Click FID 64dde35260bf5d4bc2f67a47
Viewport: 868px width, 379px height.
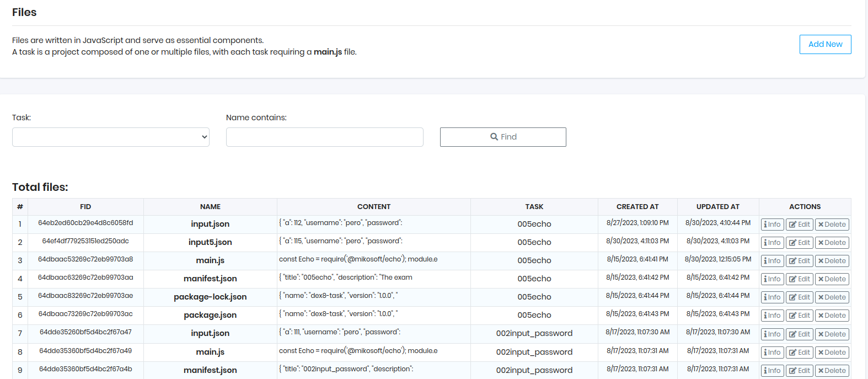click(85, 332)
